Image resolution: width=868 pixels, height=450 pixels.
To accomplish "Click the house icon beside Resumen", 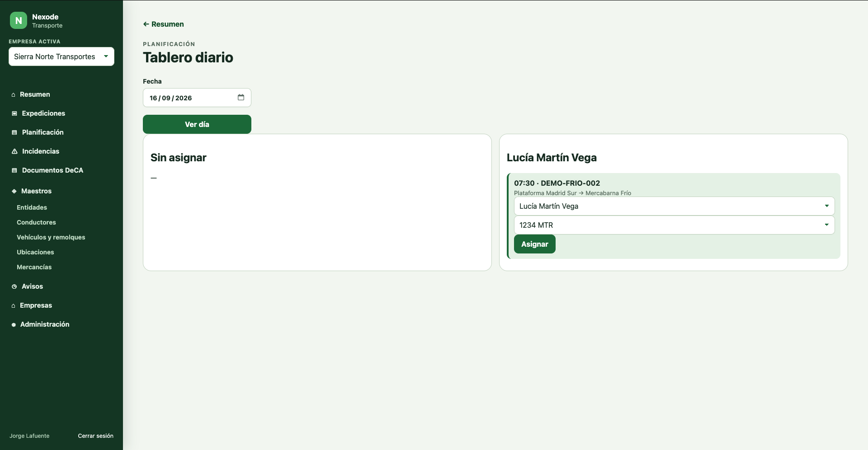I will tap(14, 94).
